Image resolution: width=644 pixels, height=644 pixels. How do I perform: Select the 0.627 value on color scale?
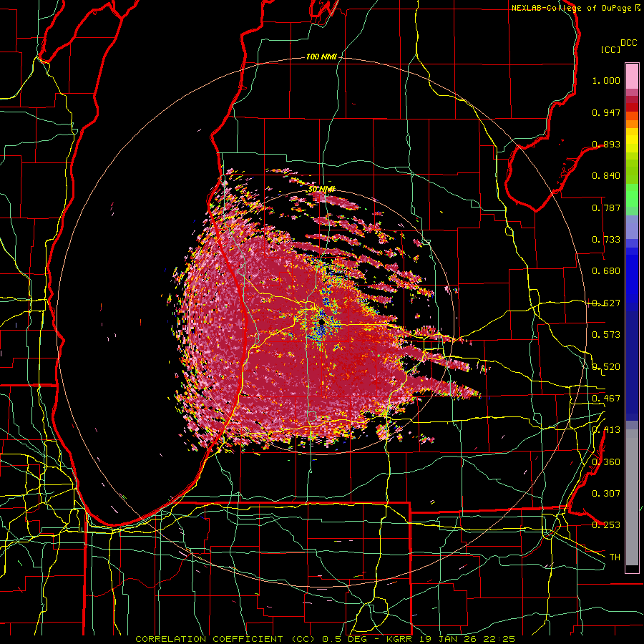(606, 303)
